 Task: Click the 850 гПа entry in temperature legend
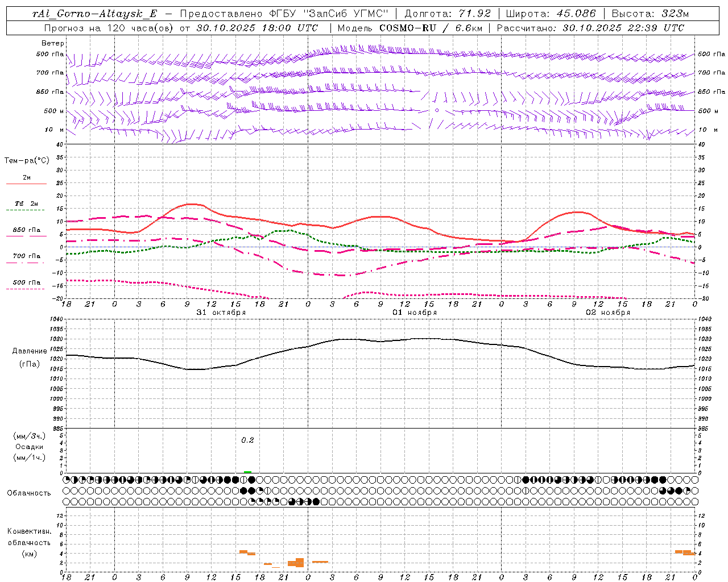27,230
